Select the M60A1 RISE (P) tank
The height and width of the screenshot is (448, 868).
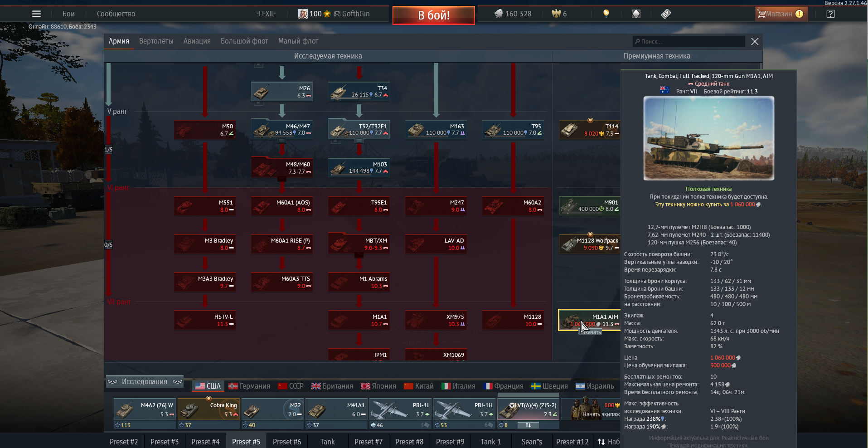282,244
